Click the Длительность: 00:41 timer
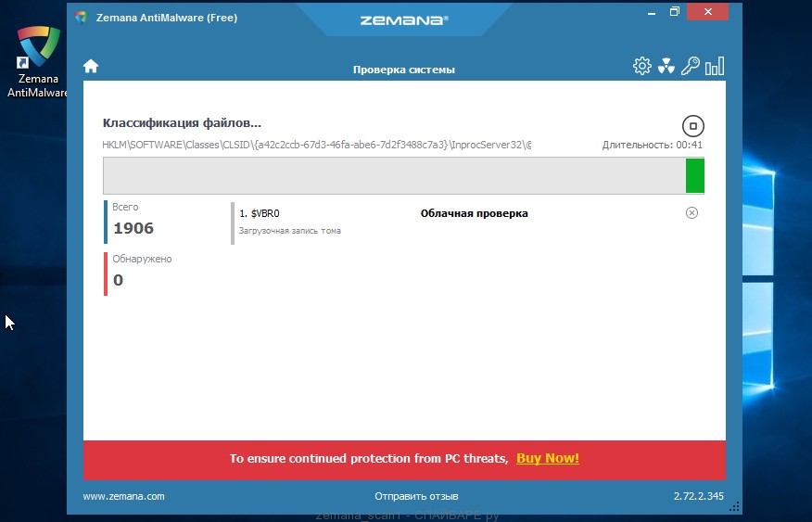Viewport: 812px width, 522px height. [x=652, y=145]
